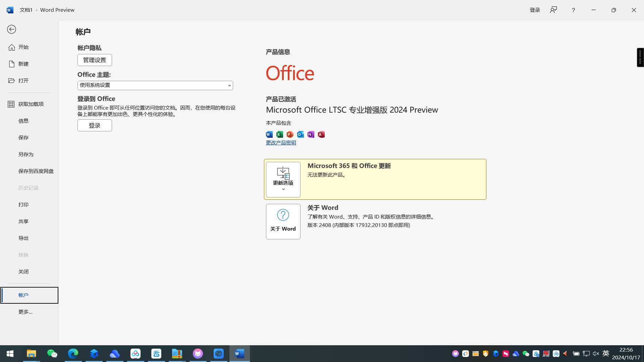Open 获取加载项 from the sidebar
The height and width of the screenshot is (362, 644).
pos(29,104)
